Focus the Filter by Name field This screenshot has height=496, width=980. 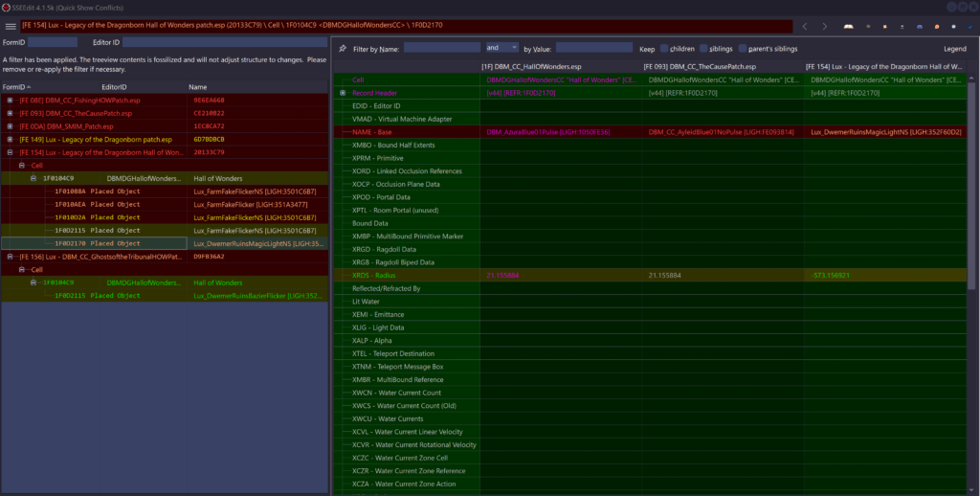[442, 48]
